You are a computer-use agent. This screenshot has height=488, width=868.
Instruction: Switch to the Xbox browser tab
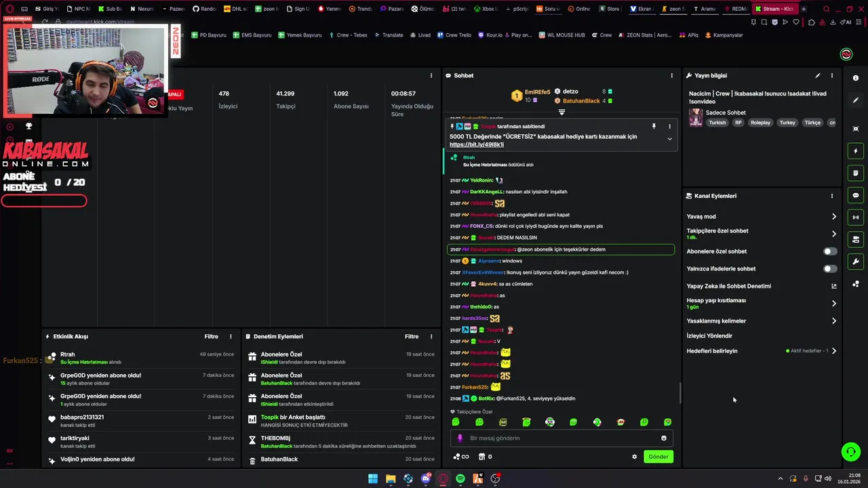pyautogui.click(x=486, y=9)
